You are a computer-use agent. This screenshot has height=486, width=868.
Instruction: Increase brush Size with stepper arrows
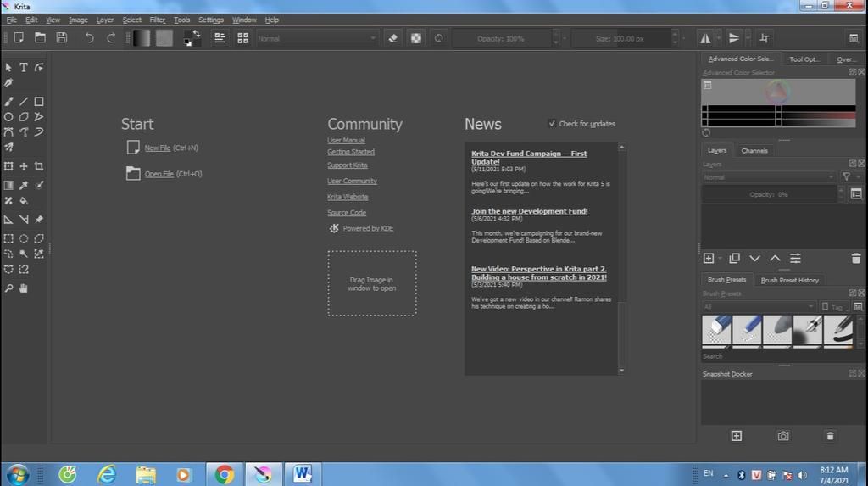coord(675,35)
